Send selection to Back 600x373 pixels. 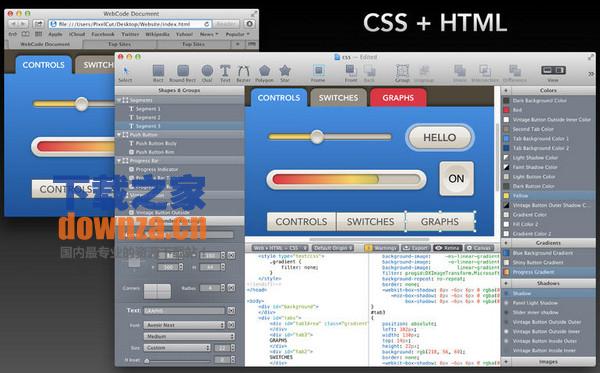pos(369,74)
